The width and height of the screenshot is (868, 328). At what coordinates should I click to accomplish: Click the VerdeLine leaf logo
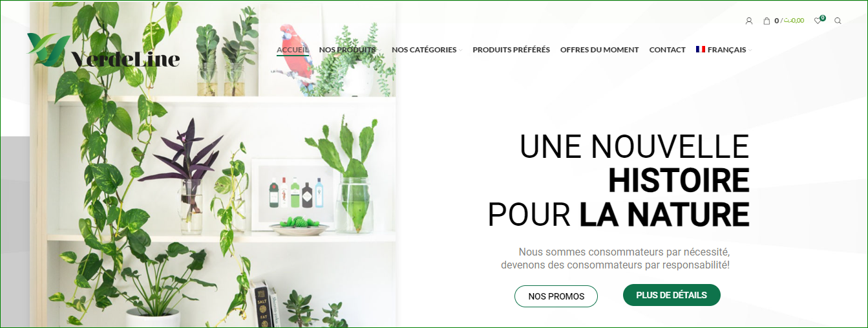click(48, 50)
